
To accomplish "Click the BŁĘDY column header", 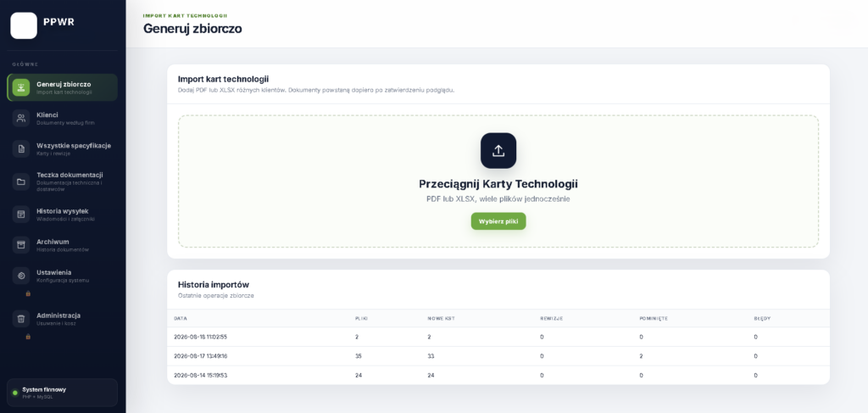I will (762, 318).
